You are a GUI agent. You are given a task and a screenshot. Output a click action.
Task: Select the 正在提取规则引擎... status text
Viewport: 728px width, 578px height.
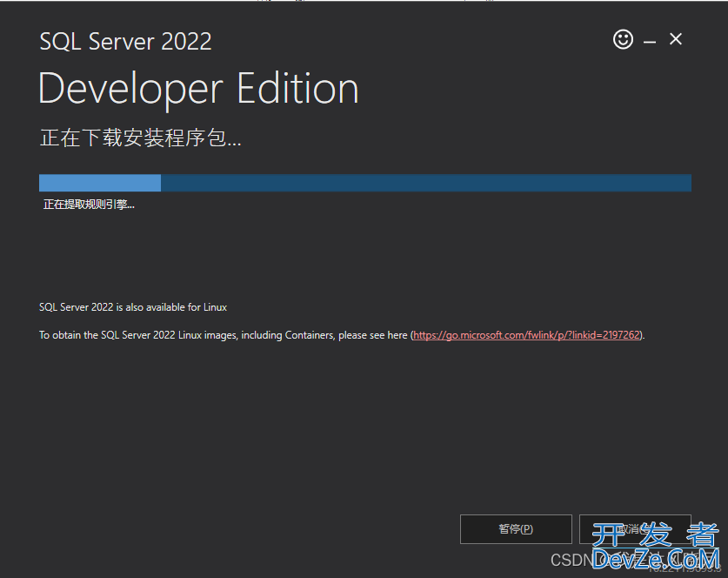pos(89,205)
